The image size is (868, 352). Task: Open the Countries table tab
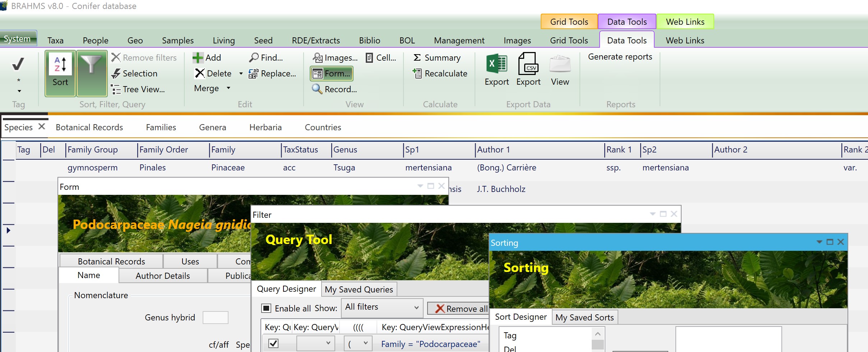coord(323,127)
